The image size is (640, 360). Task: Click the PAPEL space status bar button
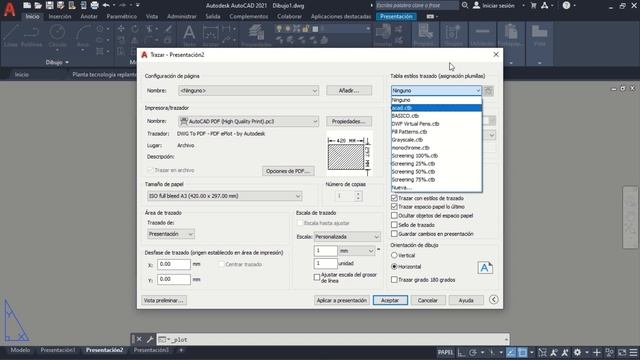click(x=445, y=352)
